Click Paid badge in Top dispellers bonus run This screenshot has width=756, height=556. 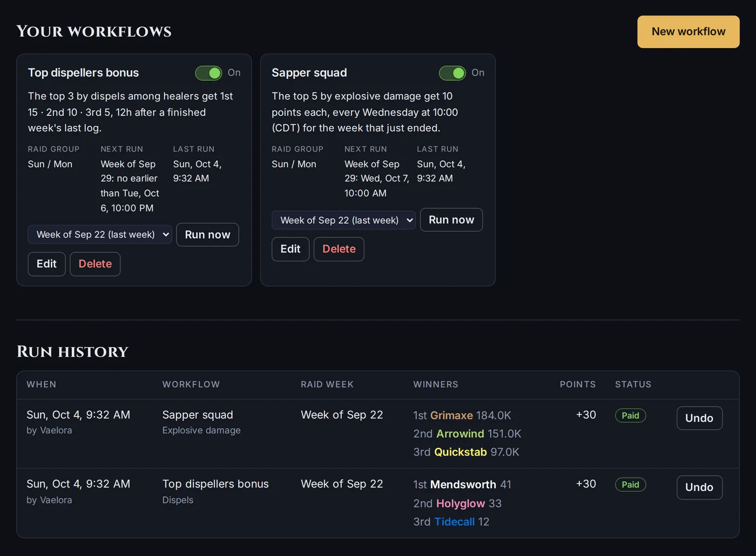pyautogui.click(x=630, y=485)
